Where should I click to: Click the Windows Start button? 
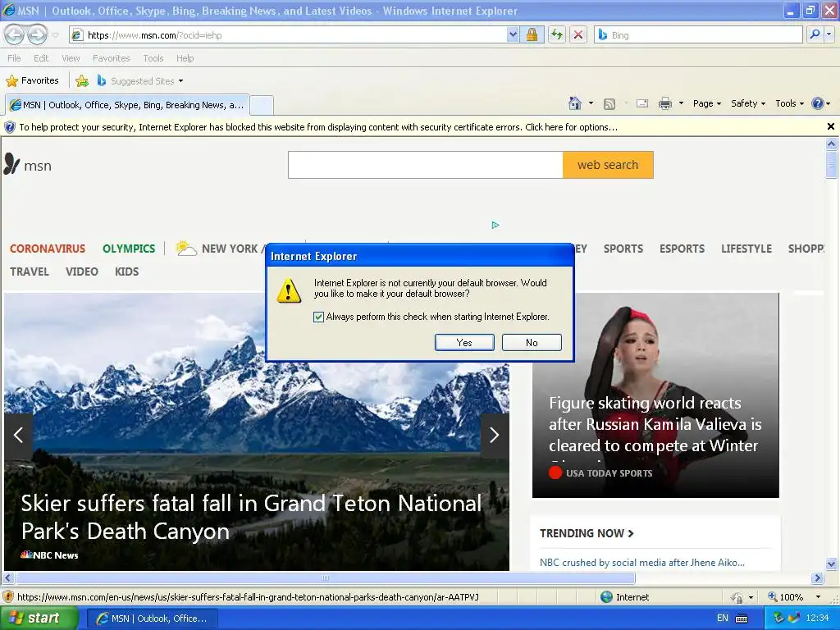click(x=39, y=619)
